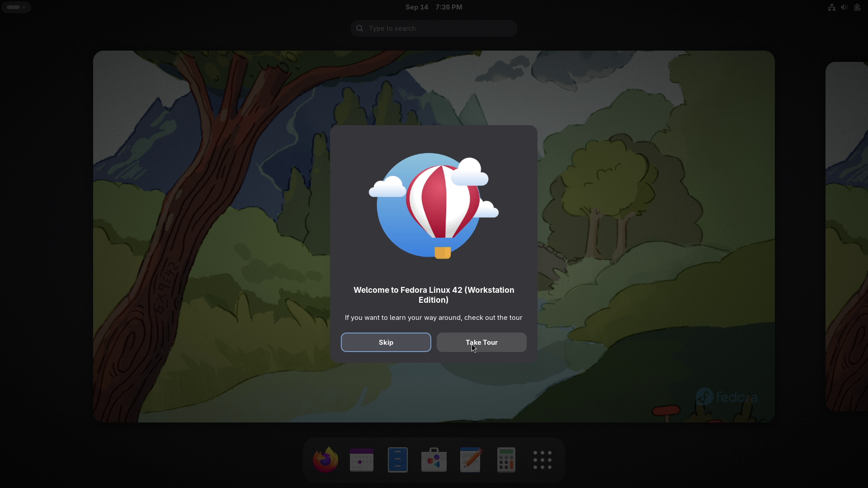Open Firefox from the dash

pos(325,460)
